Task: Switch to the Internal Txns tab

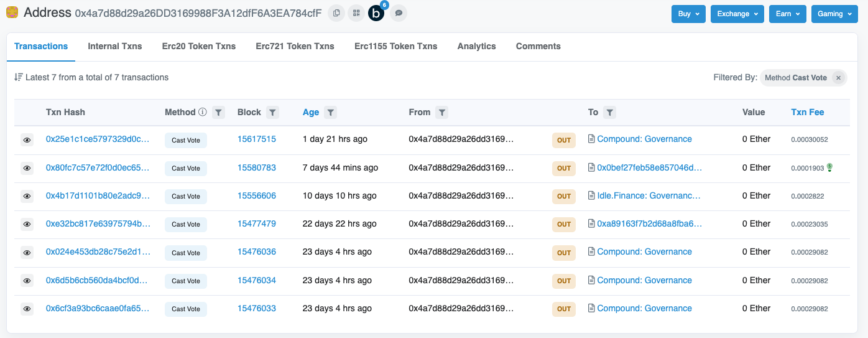Action: 115,46
